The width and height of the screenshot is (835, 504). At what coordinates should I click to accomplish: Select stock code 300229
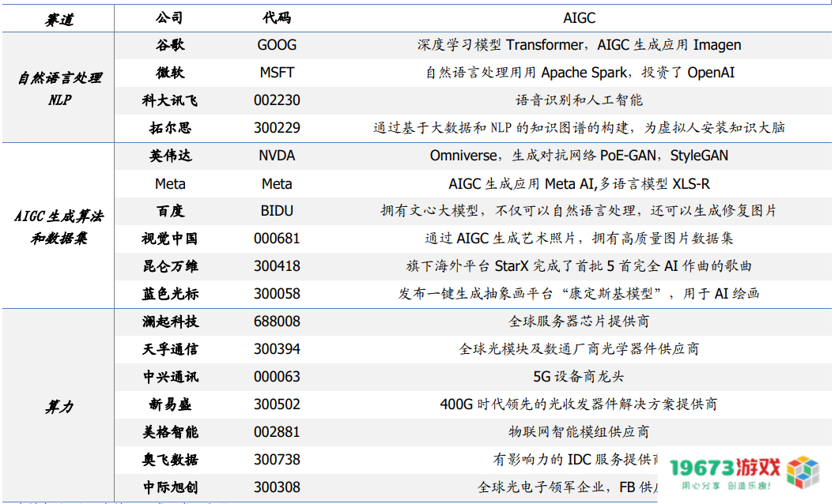(x=277, y=128)
